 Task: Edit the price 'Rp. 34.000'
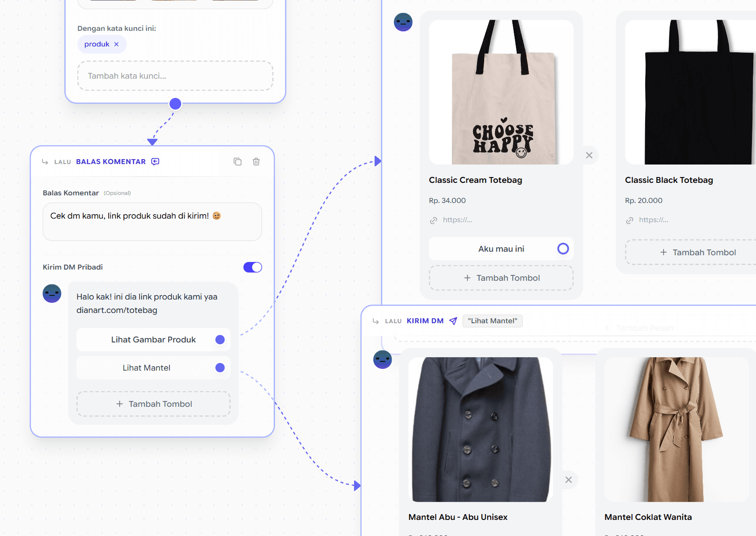[x=447, y=201]
